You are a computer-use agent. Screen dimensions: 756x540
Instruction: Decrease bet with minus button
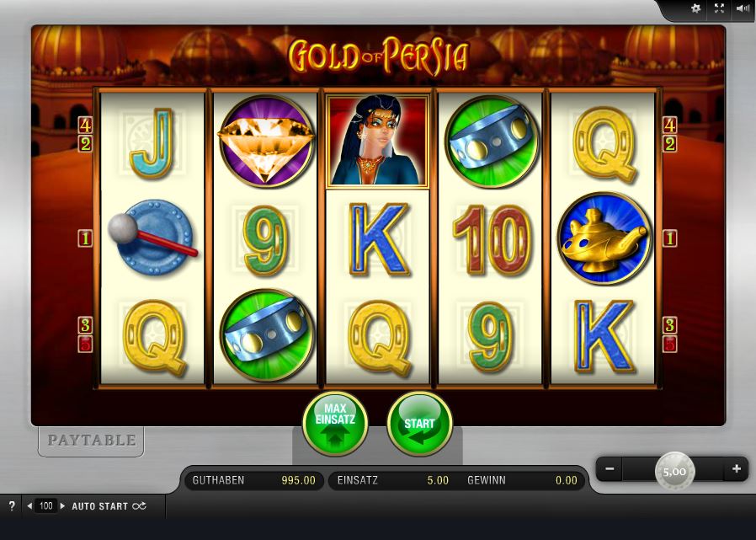point(610,469)
